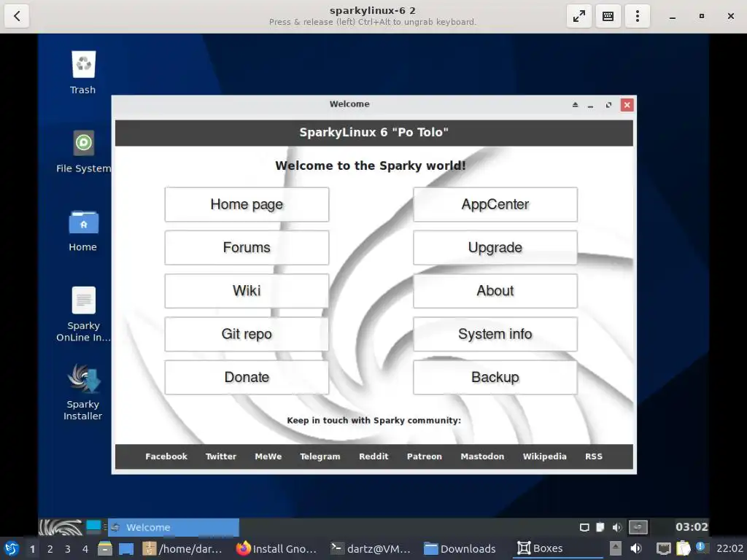The image size is (747, 560).
Task: Switch to the dartz@VM terminal window
Action: pos(371,548)
